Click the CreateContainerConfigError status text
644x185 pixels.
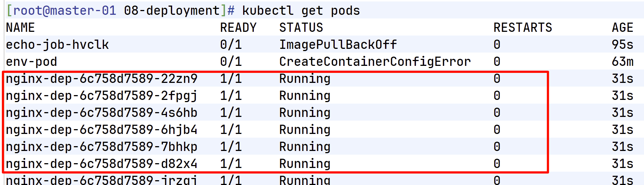tap(375, 61)
